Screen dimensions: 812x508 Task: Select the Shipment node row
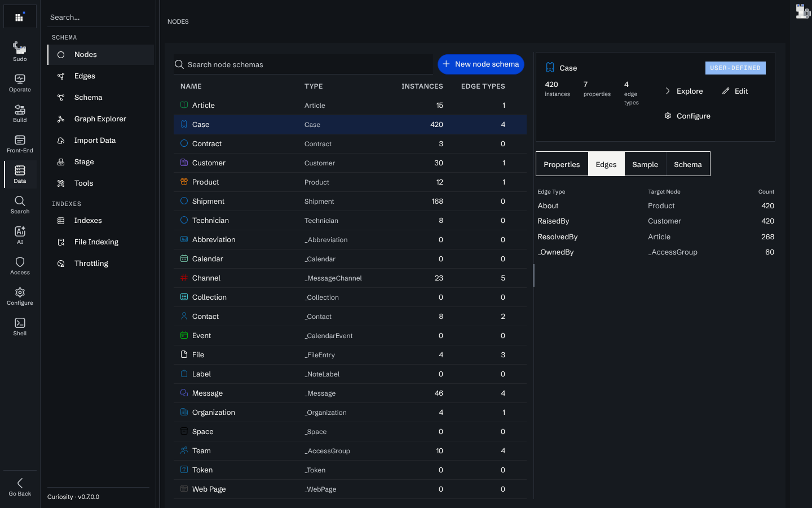click(350, 202)
